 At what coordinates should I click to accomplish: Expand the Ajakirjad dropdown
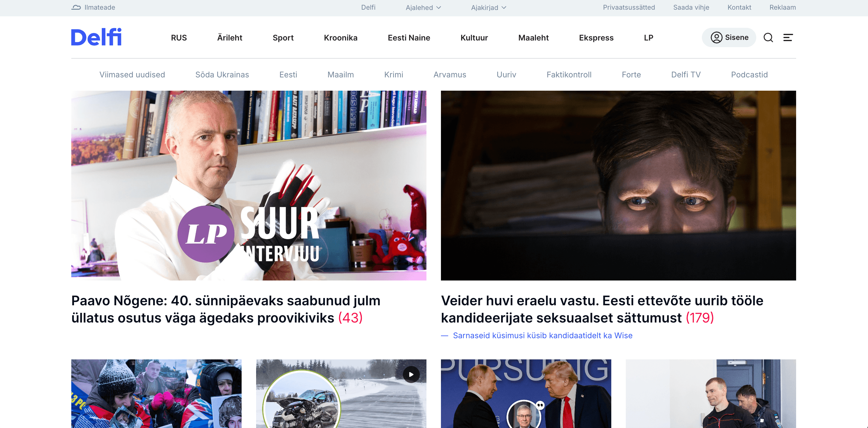tap(489, 8)
